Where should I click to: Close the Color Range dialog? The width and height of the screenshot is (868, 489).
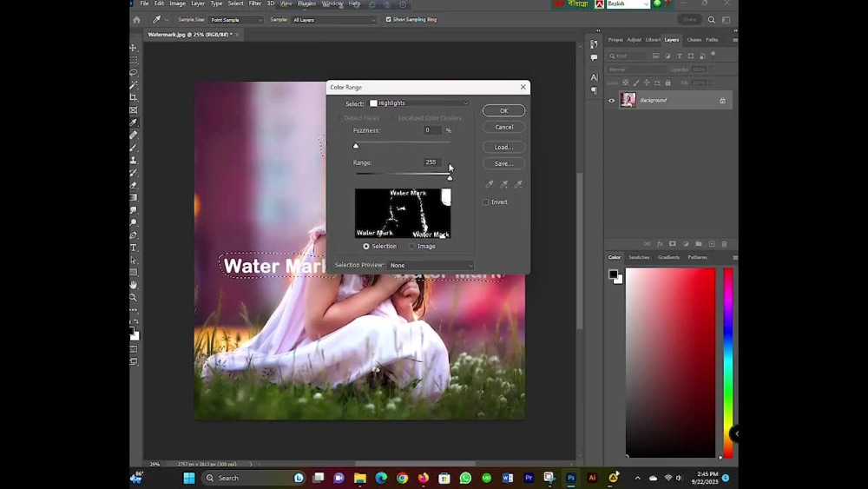tap(523, 87)
